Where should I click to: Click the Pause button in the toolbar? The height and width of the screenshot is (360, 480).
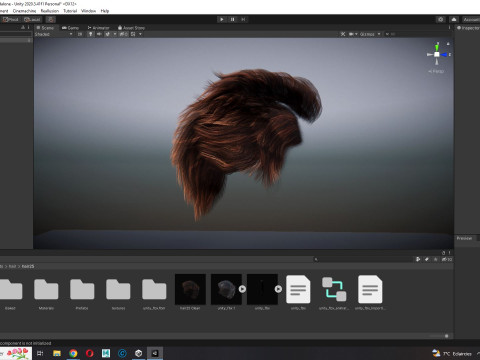coord(232,19)
